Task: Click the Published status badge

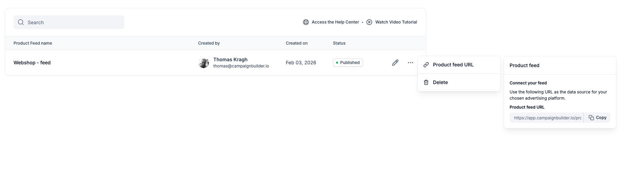Action: pyautogui.click(x=348, y=63)
